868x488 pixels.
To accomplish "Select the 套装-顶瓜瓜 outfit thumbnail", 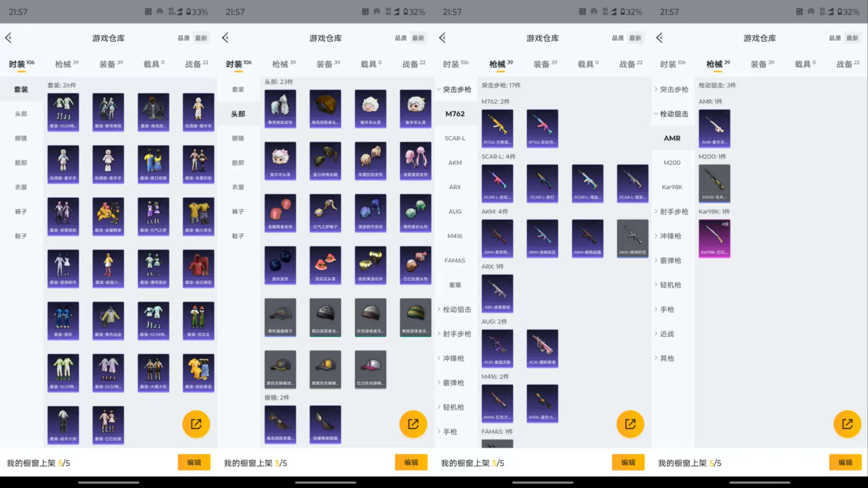I will pyautogui.click(x=198, y=321).
